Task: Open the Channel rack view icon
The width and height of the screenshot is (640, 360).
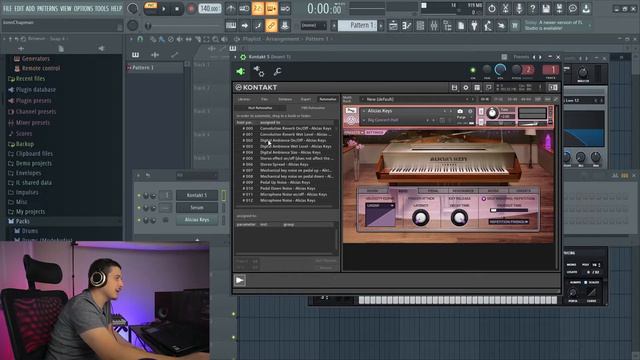Action: point(420,26)
